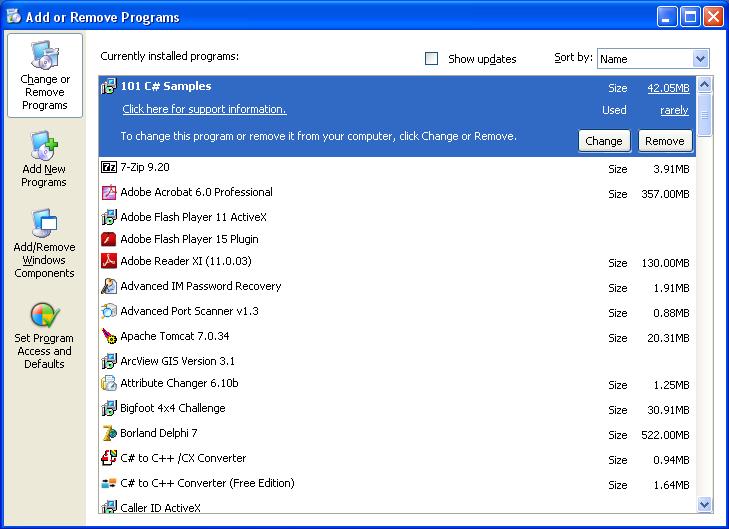Image resolution: width=729 pixels, height=529 pixels.
Task: Select Adobe Flash Player 11 ActiveX entry
Action: tap(397, 217)
